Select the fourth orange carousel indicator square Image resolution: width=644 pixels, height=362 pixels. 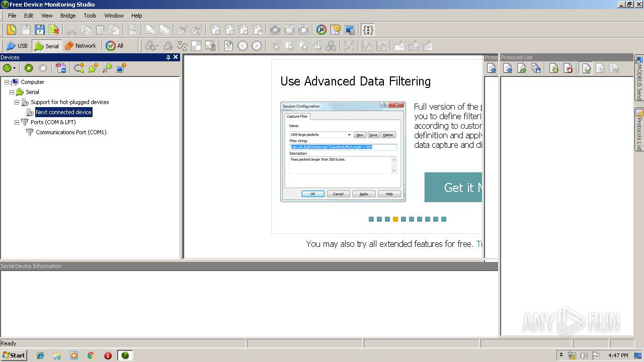395,219
